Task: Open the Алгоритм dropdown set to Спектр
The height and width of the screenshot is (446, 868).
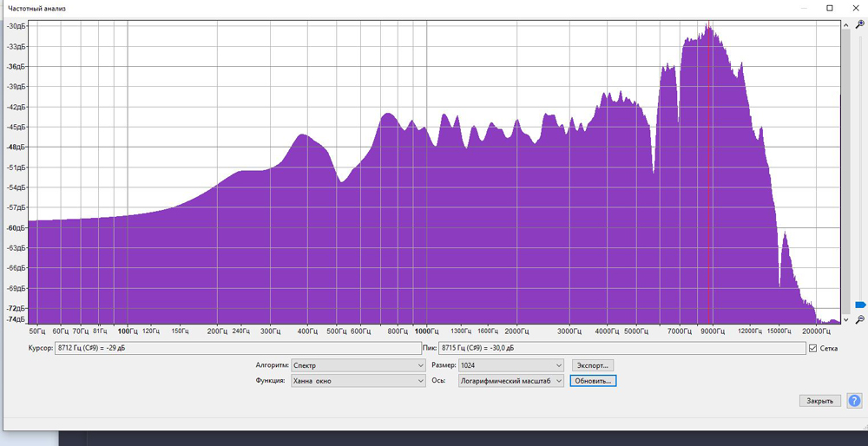Action: pos(358,366)
